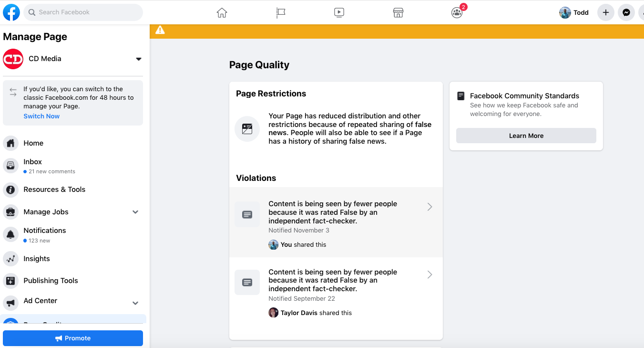644x348 pixels.
Task: Click the Resources & Tools info icon
Action: pos(10,190)
